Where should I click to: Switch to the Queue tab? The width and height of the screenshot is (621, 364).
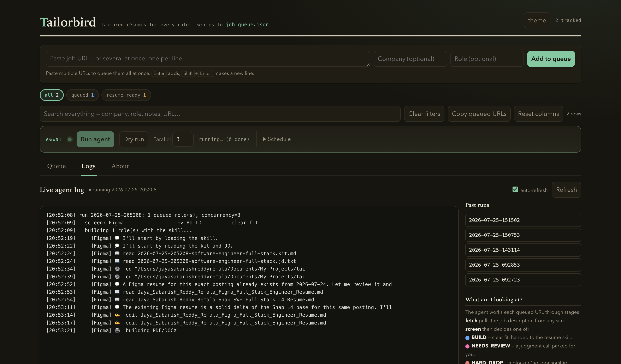click(x=57, y=166)
